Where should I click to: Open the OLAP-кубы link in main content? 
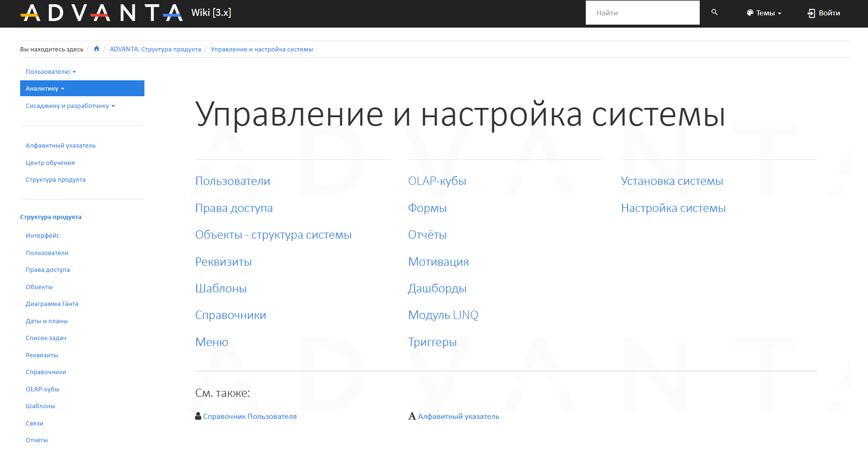[437, 181]
